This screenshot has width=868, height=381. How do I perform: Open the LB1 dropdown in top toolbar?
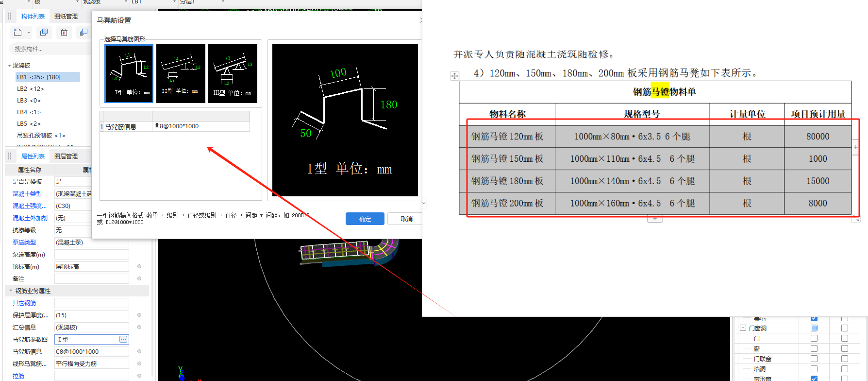[175, 2]
